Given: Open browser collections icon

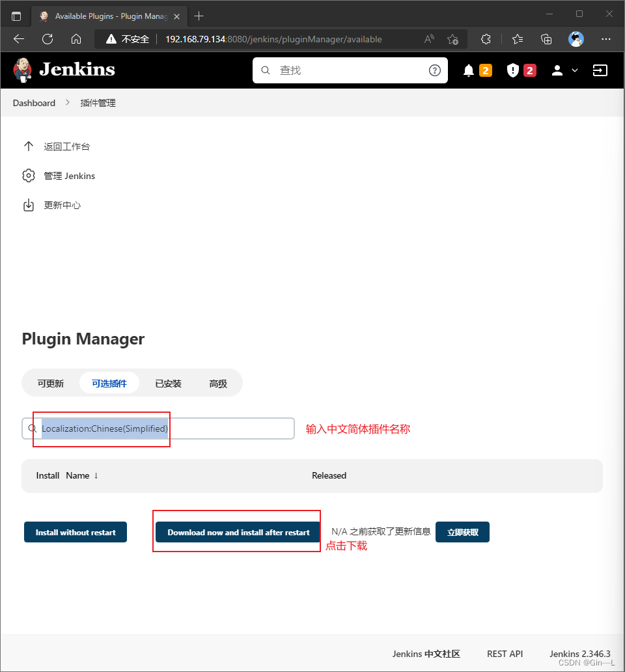Looking at the screenshot, I should point(546,39).
